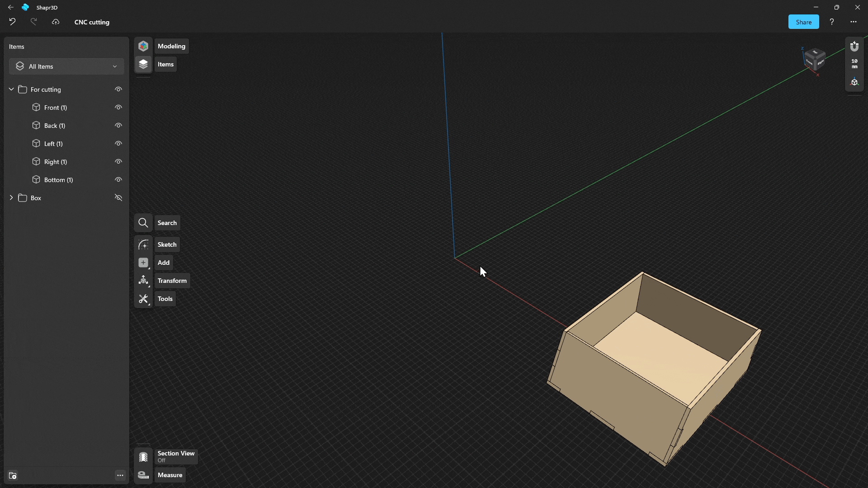Click the orientation view cube

[815, 60]
